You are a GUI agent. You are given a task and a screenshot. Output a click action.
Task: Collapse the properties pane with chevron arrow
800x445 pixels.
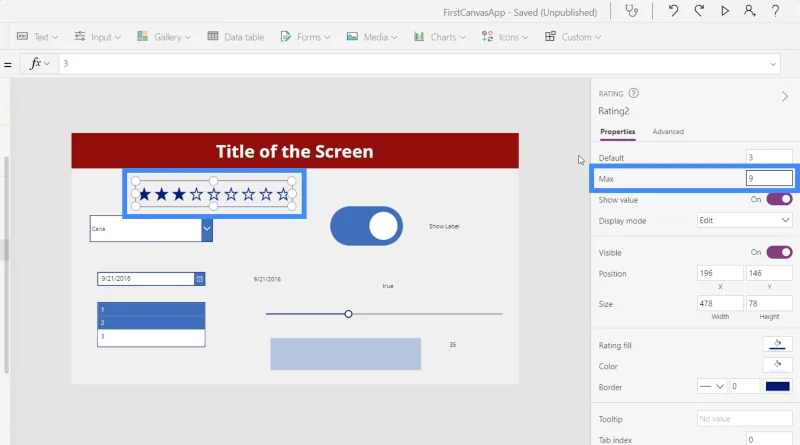click(785, 96)
